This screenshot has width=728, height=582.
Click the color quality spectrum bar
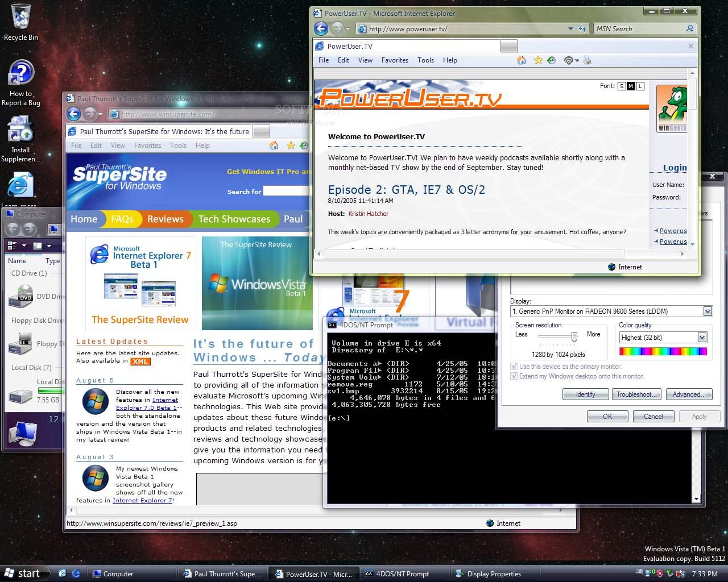[x=663, y=351]
